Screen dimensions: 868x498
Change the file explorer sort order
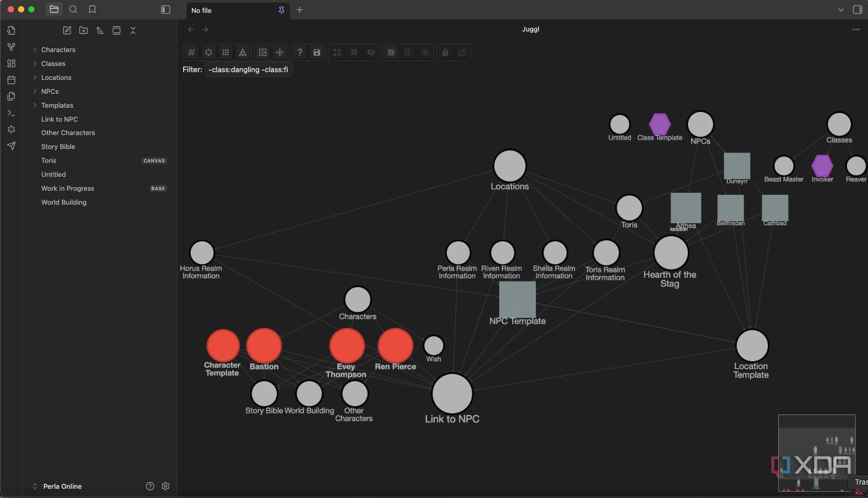point(100,30)
